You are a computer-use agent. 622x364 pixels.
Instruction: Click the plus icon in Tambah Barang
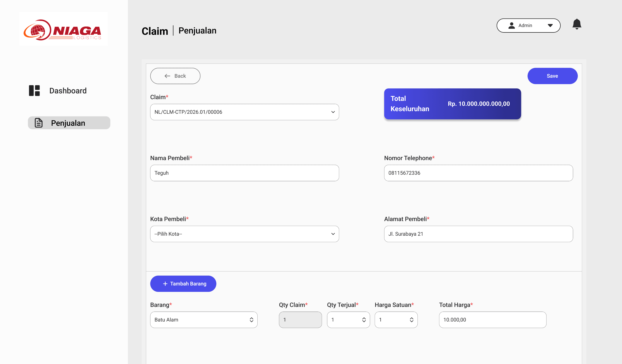coord(165,284)
